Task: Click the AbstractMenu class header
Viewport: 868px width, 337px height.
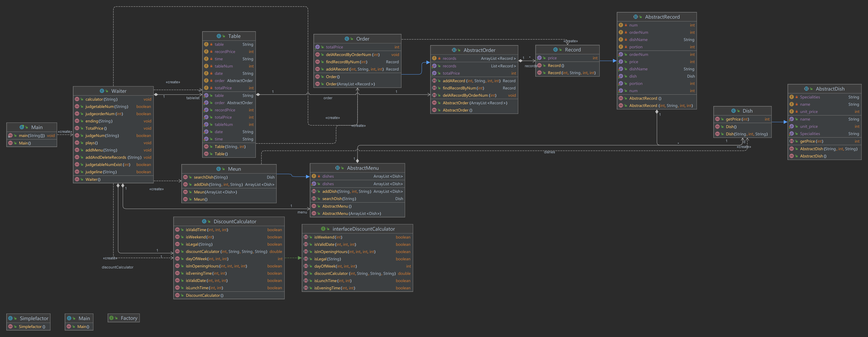Action: point(363,168)
